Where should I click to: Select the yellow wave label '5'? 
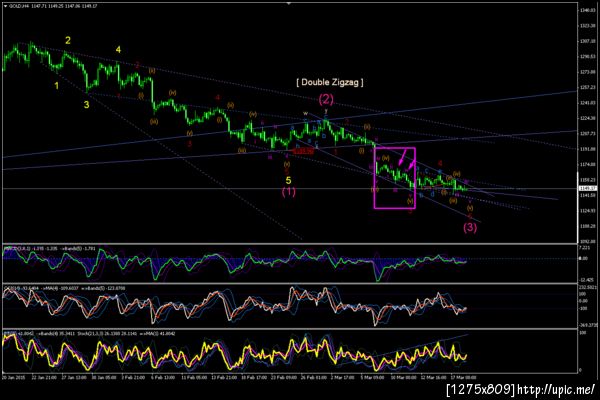point(289,180)
